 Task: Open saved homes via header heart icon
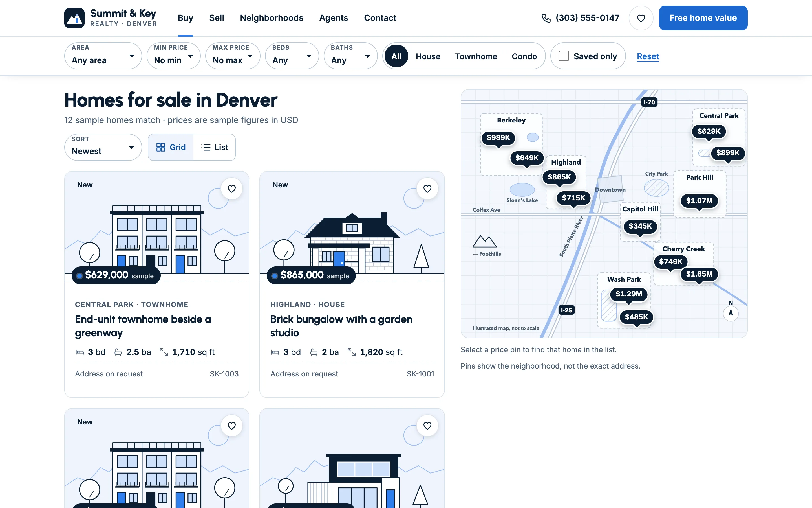[x=641, y=18]
